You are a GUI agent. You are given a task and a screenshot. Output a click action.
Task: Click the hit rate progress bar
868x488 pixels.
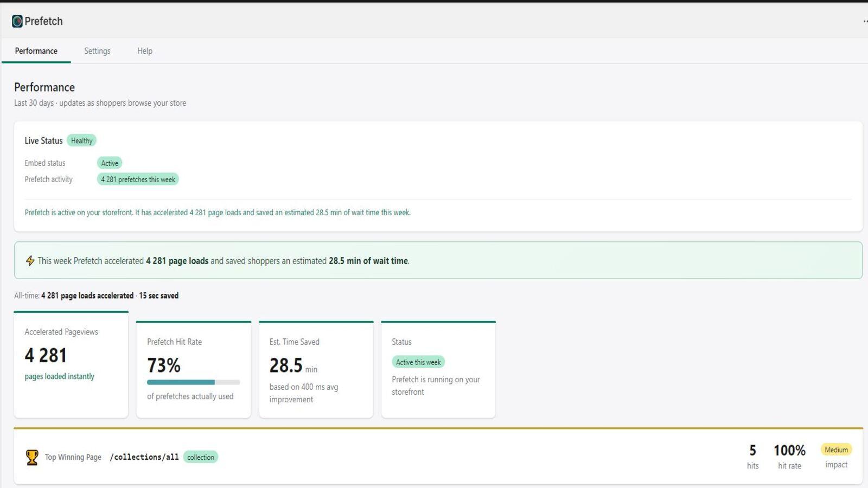[x=193, y=382]
